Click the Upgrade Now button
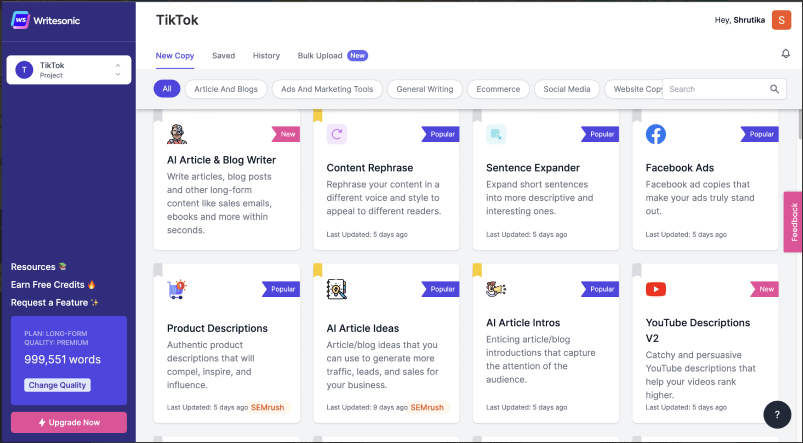Viewport: 803px width, 443px height. pos(69,423)
